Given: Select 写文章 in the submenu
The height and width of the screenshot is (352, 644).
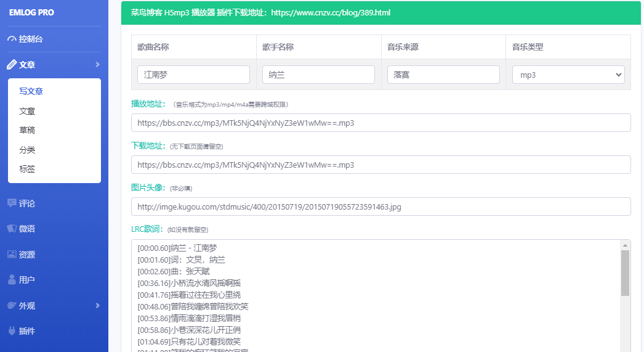Looking at the screenshot, I should pyautogui.click(x=31, y=91).
